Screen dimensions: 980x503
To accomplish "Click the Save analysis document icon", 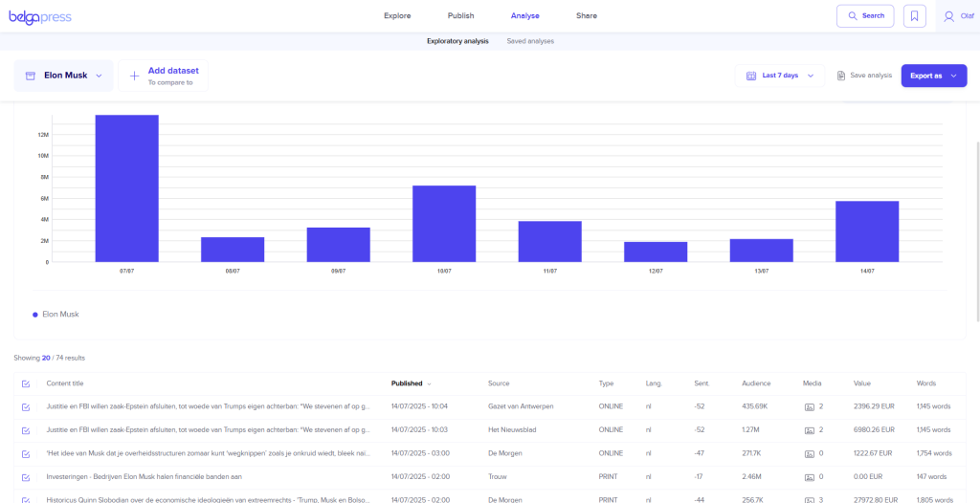I will pyautogui.click(x=841, y=76).
